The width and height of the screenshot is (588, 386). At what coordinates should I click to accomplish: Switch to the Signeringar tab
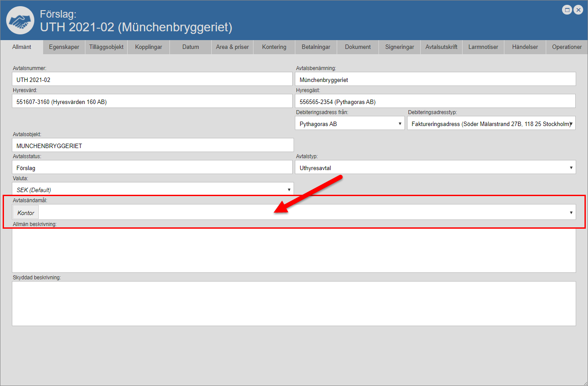coord(399,47)
